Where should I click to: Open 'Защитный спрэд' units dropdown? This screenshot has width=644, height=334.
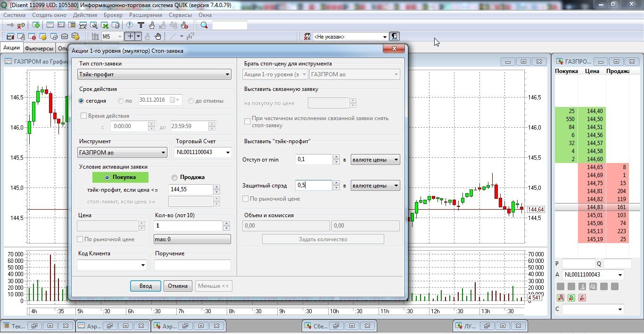click(x=396, y=186)
